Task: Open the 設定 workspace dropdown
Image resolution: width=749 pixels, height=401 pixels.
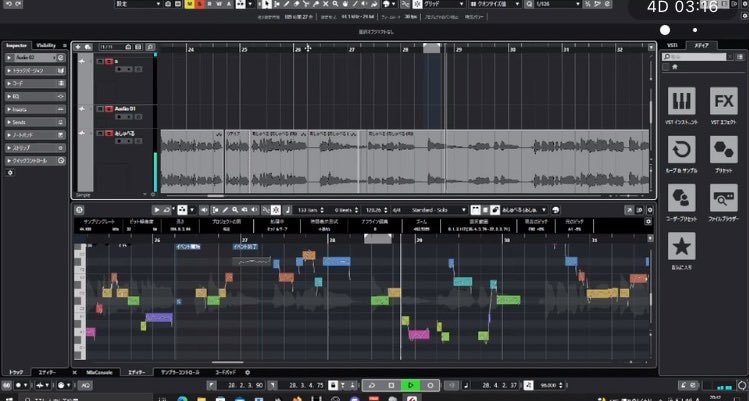Action: pos(139,4)
